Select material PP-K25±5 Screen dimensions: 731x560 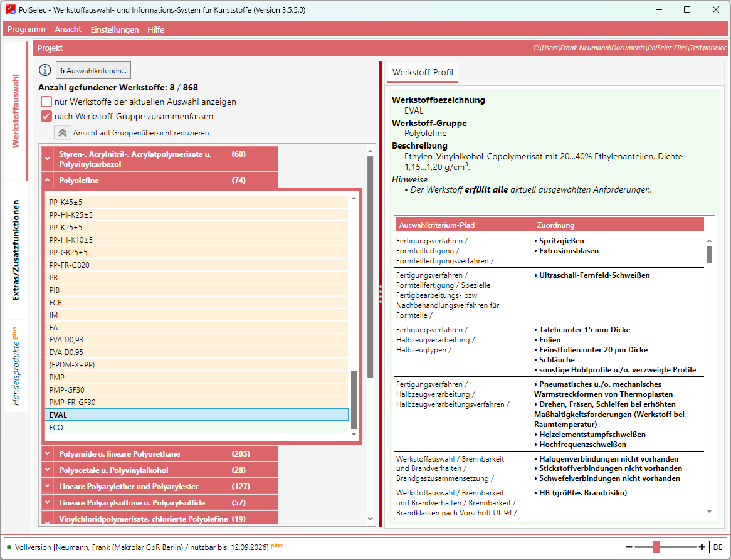pyautogui.click(x=197, y=228)
